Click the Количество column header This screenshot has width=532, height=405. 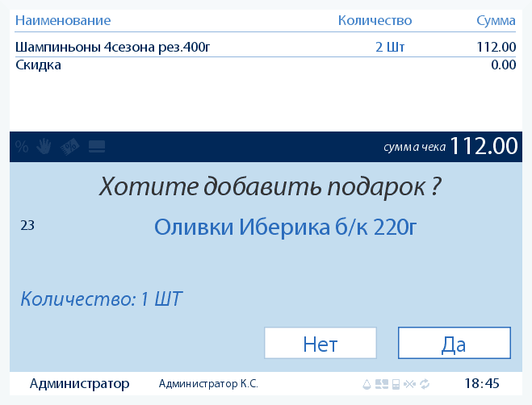(x=375, y=21)
